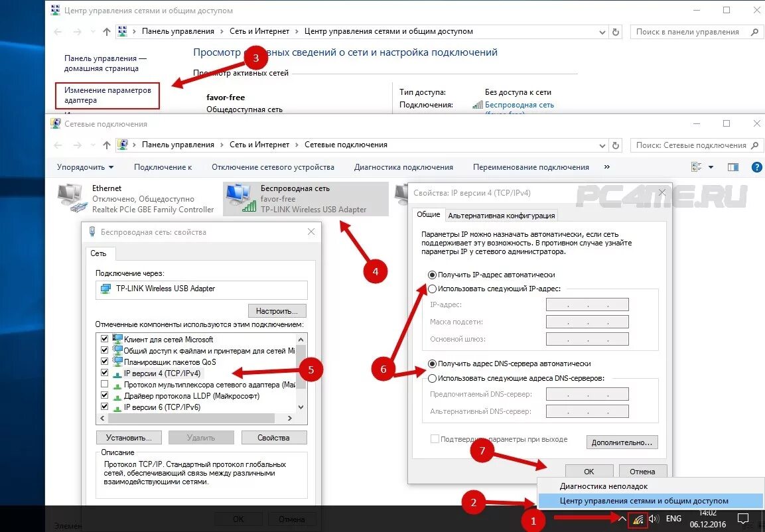Open Беспроводная сеть connection link
Viewport: 765px width, 532px height.
(x=519, y=105)
